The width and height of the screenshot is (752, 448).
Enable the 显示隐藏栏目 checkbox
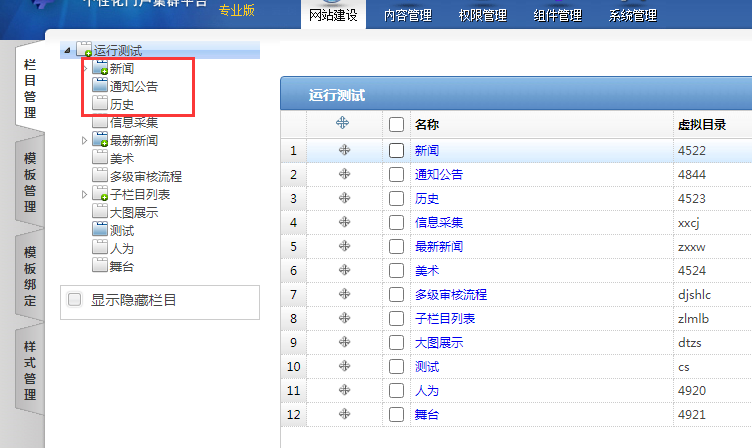pyautogui.click(x=75, y=299)
